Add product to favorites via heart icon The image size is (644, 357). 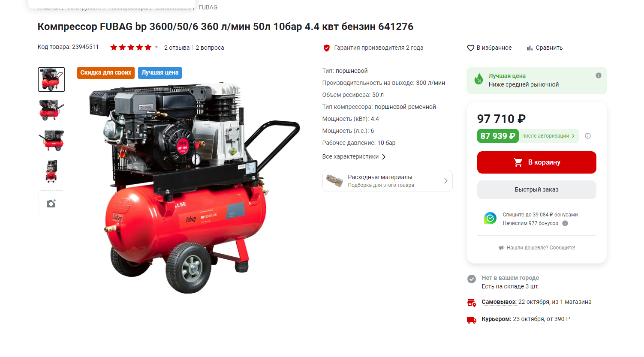(470, 48)
